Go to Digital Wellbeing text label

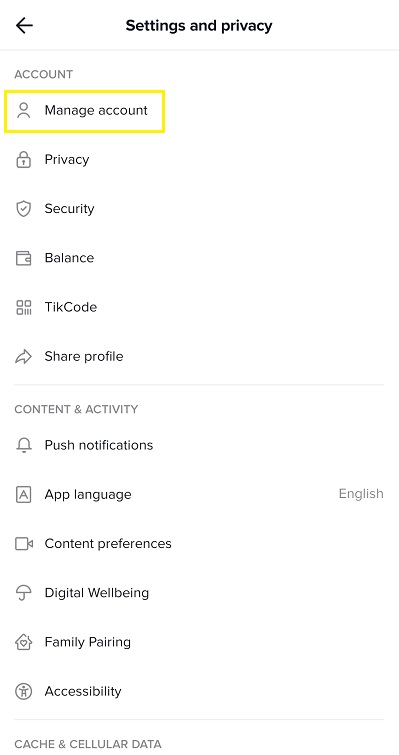(97, 593)
